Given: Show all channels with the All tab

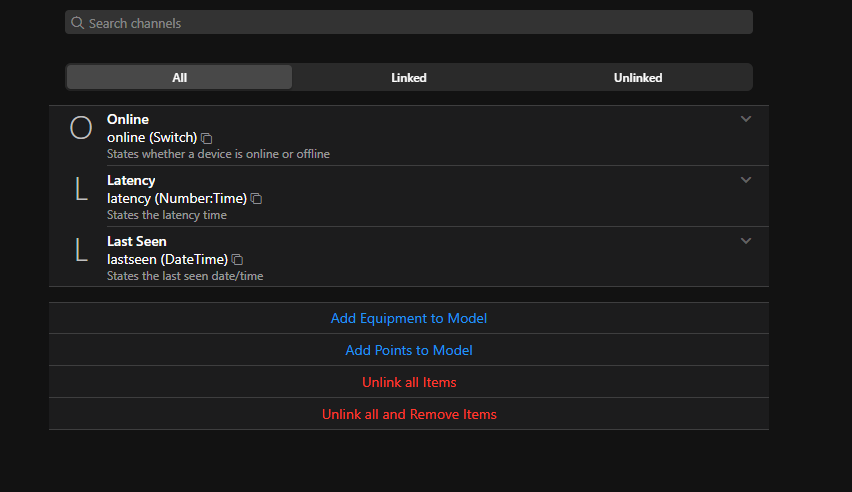Looking at the screenshot, I should pyautogui.click(x=179, y=77).
